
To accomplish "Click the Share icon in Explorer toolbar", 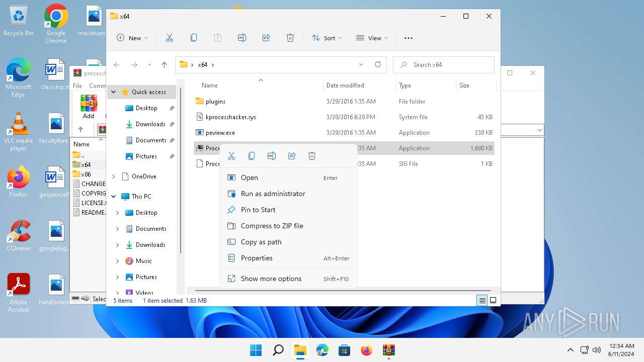I will [266, 38].
